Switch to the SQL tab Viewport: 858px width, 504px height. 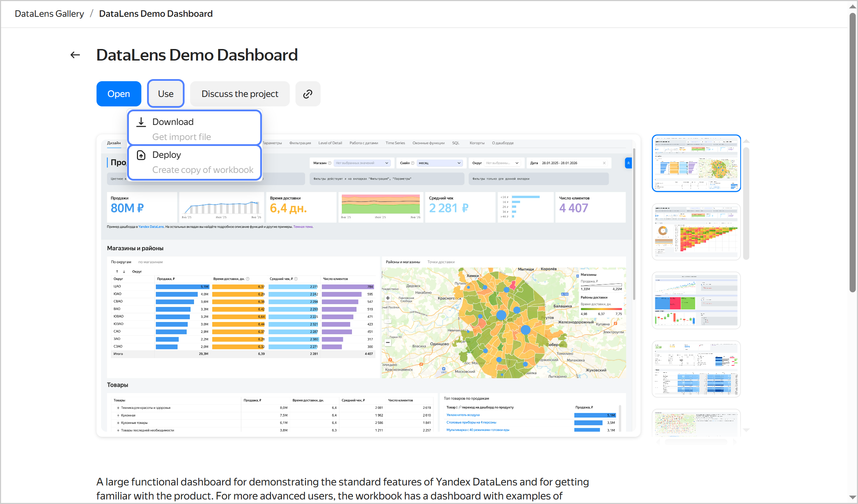[x=456, y=143]
